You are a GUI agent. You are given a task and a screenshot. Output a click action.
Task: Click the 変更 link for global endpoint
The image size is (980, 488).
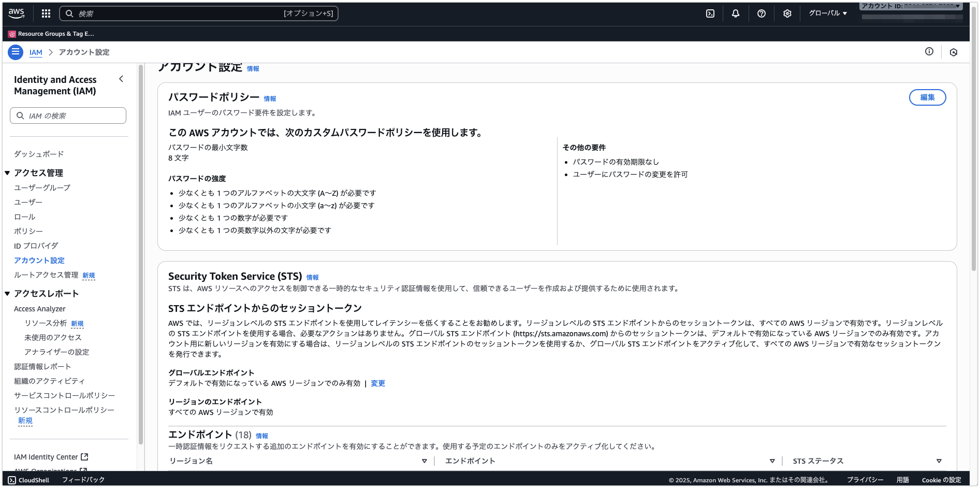[x=378, y=383]
